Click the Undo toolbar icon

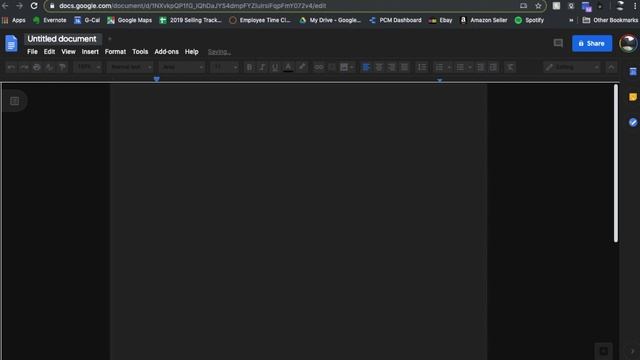(11, 67)
